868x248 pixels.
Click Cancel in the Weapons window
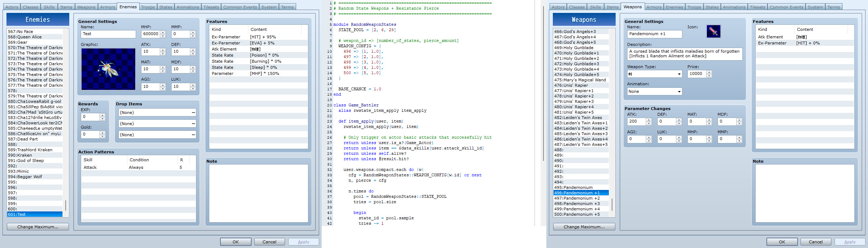[x=816, y=242]
